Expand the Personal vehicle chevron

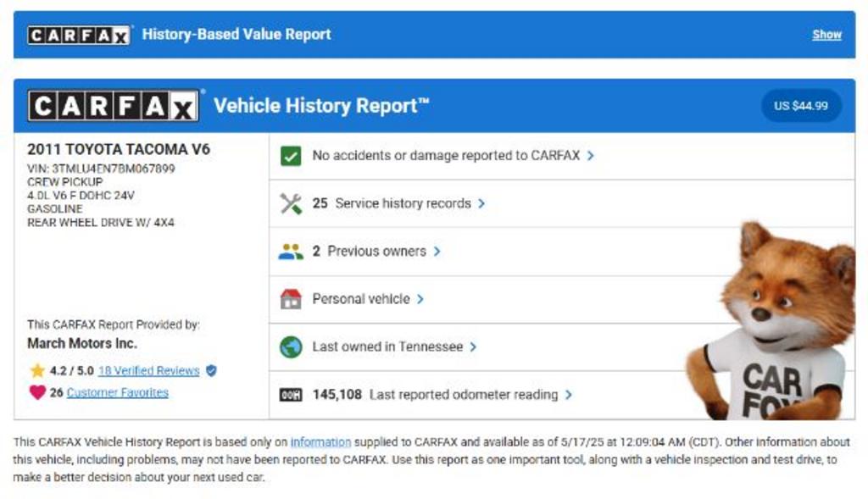coord(420,299)
